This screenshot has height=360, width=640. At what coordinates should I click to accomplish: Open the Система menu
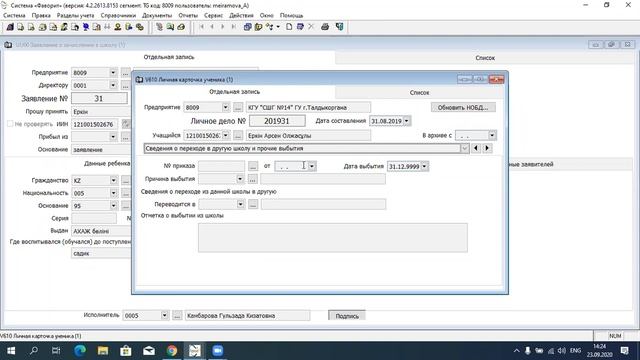coord(14,15)
